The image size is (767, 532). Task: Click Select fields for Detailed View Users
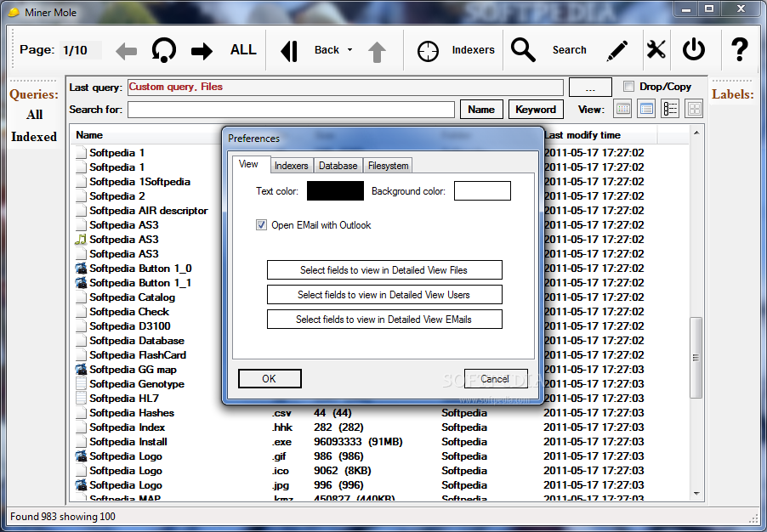384,295
